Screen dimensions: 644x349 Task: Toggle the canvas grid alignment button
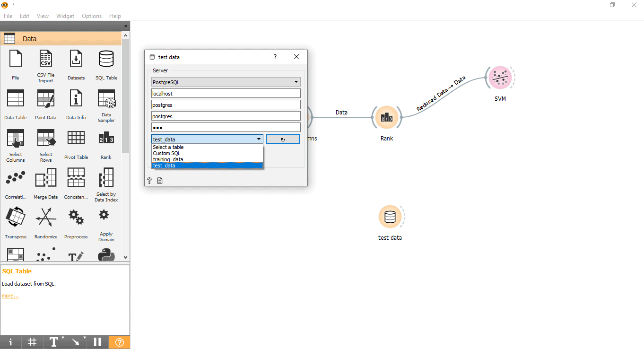[x=32, y=342]
